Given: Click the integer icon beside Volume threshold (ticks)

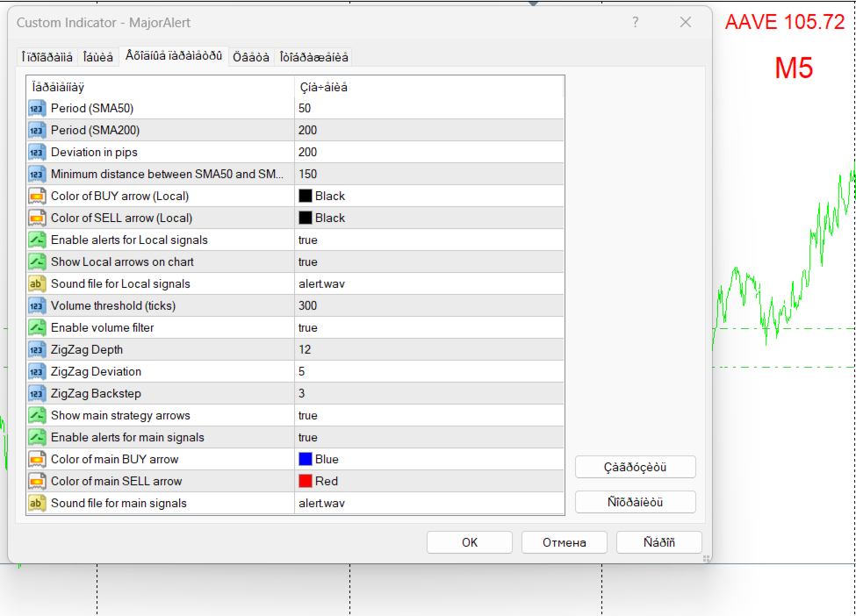Looking at the screenshot, I should click(37, 305).
